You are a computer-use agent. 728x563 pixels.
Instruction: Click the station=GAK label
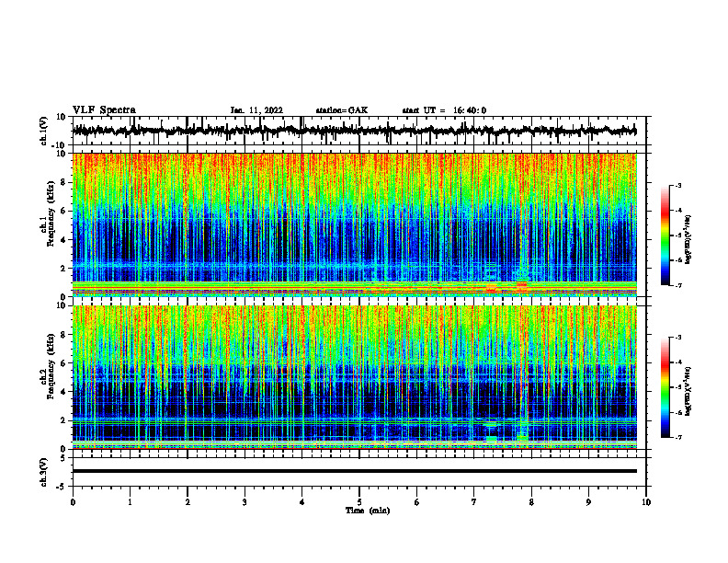tap(342, 110)
